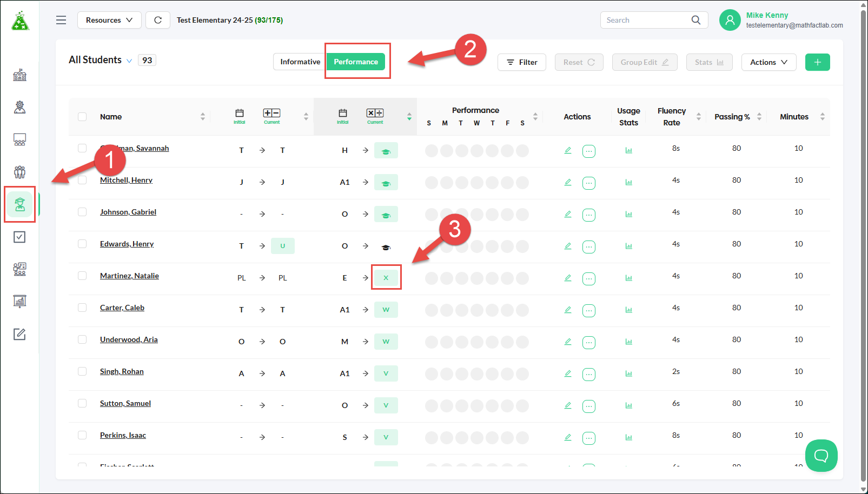Open the hamburger menu
The width and height of the screenshot is (868, 494).
[x=61, y=20]
